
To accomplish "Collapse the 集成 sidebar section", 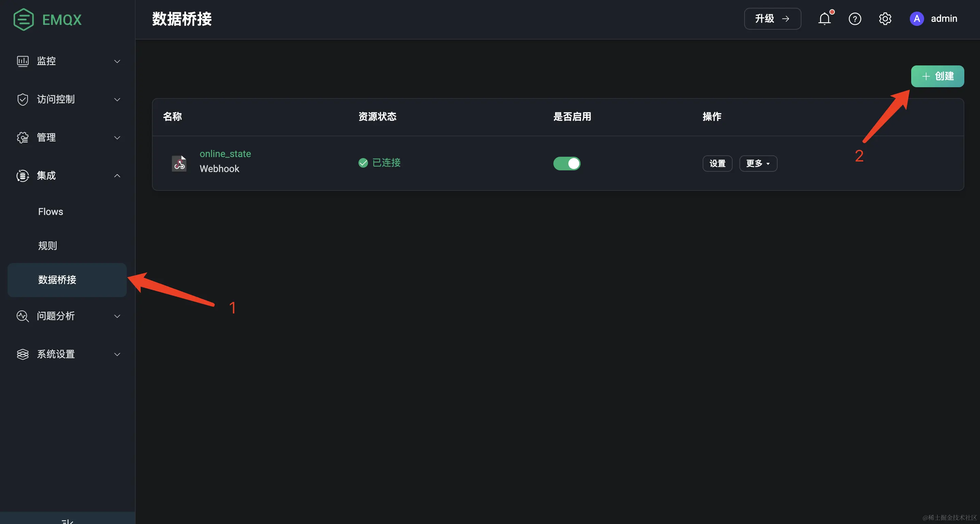I will click(x=117, y=176).
